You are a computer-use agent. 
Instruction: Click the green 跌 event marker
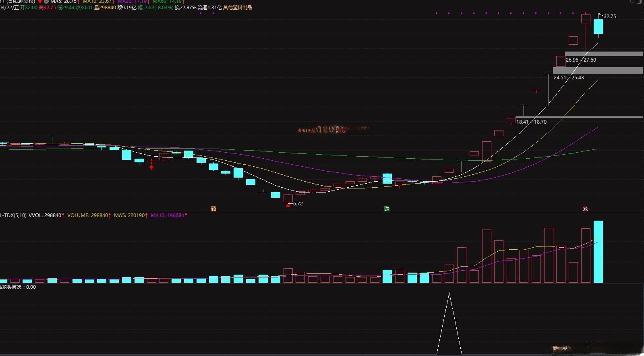click(x=387, y=209)
